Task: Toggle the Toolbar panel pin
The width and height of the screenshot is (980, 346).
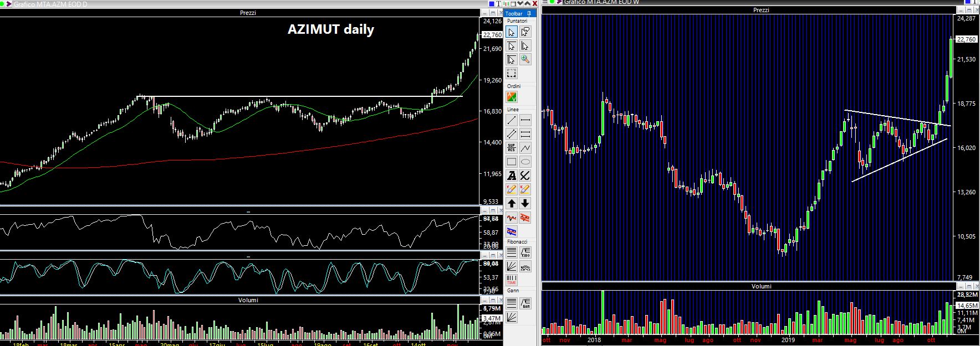Action: (x=529, y=13)
